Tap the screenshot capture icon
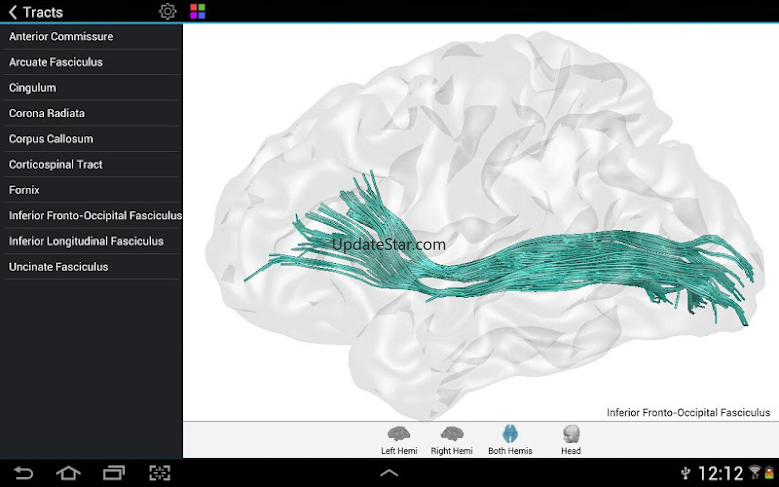The image size is (779, 487). [160, 473]
